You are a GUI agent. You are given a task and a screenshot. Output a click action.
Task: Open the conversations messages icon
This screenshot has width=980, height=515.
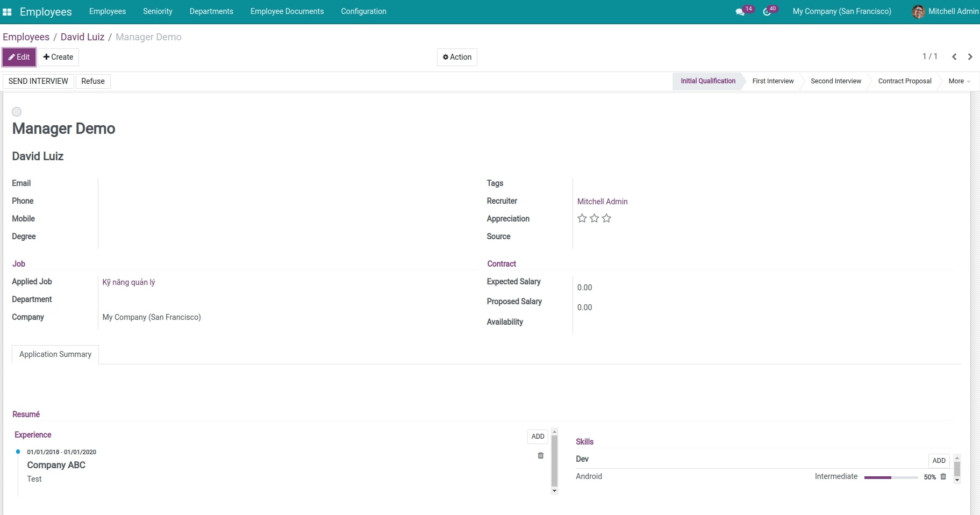740,12
